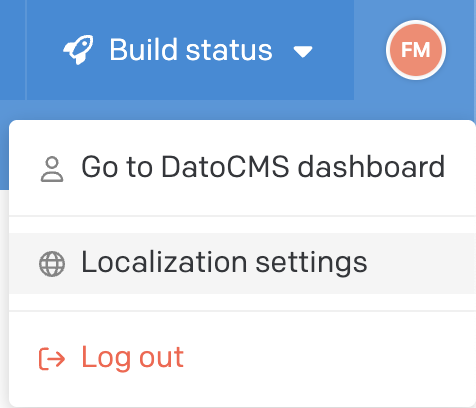Click the Log out text link
476x408 pixels.
pyautogui.click(x=133, y=359)
